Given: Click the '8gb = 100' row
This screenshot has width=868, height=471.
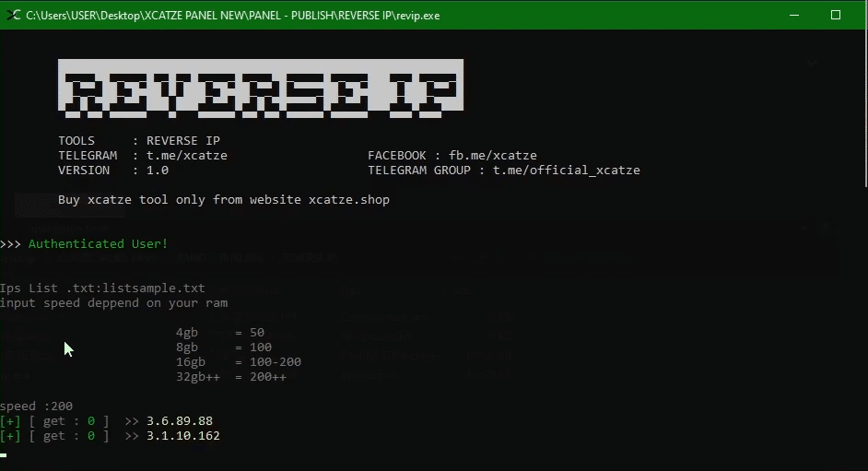Looking at the screenshot, I should 224,347.
